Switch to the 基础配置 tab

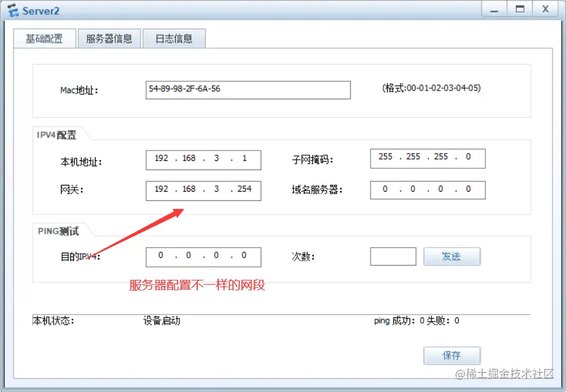(45, 38)
